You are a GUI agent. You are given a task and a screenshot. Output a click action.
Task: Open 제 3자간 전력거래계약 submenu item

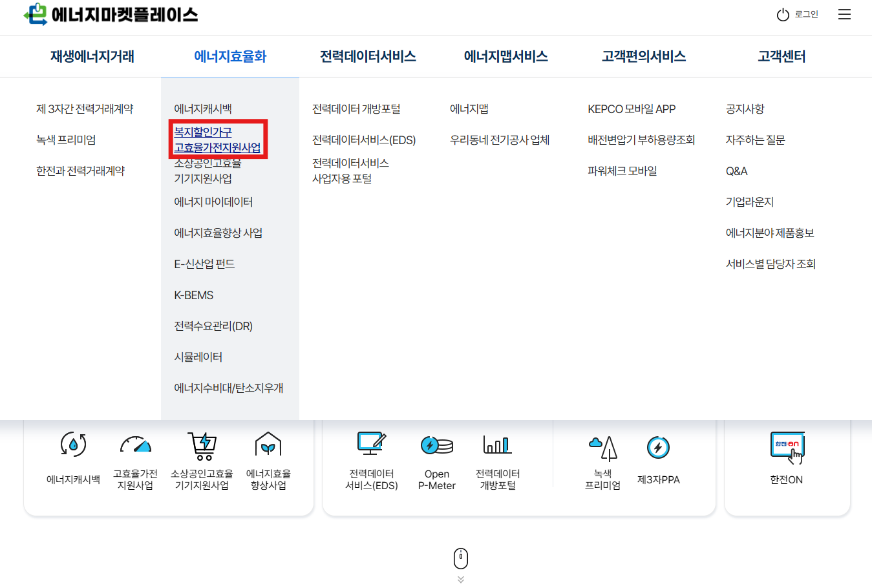coord(85,109)
